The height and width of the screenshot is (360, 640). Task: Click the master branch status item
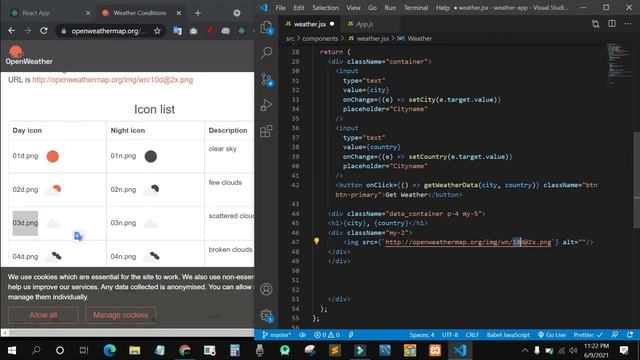276,335
